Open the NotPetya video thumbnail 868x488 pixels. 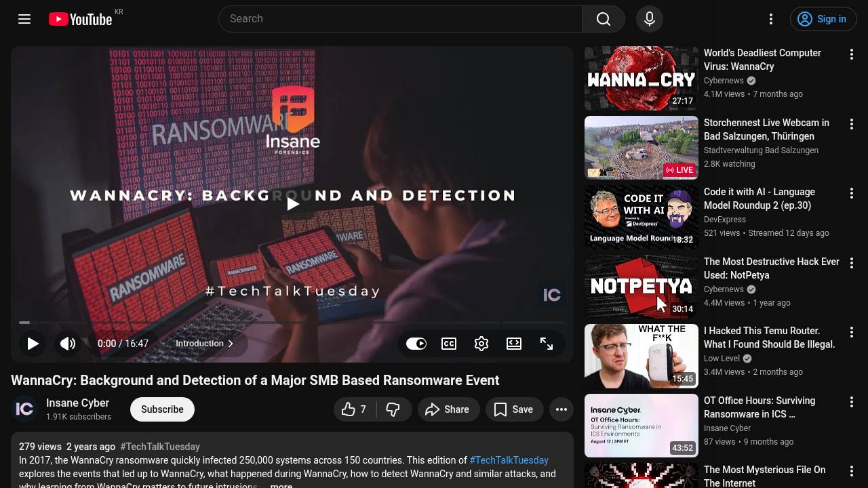click(642, 287)
